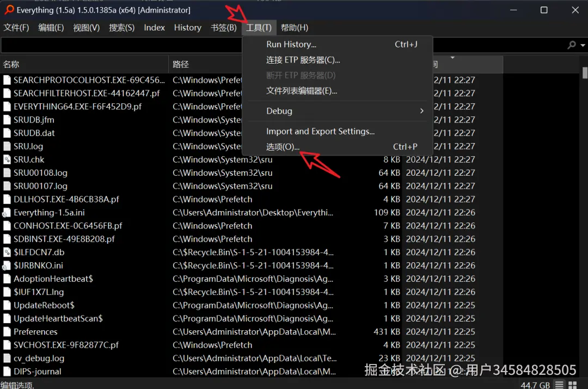
Task: Open the 文件(F) menu
Action: (16, 28)
